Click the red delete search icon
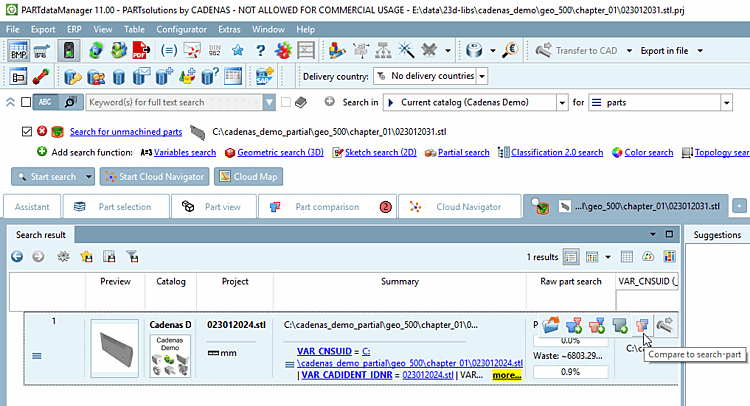Screen dimensions: 750x406 point(42,131)
